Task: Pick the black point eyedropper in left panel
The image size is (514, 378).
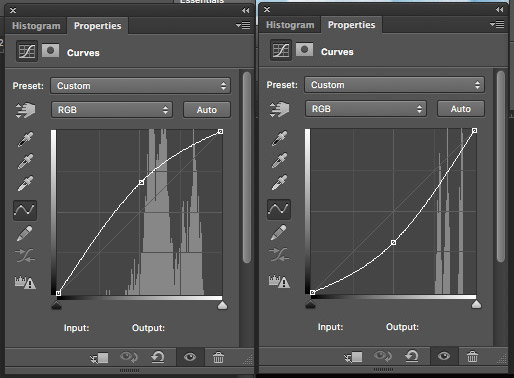Action: [25, 139]
